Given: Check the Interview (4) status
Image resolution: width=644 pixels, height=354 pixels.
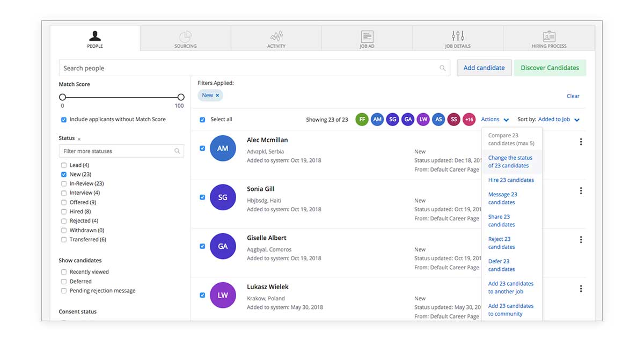Looking at the screenshot, I should pyautogui.click(x=64, y=193).
